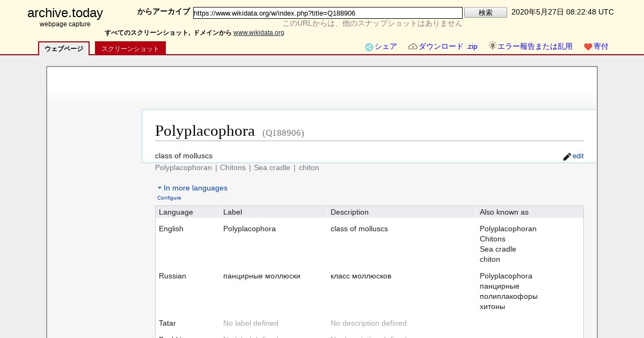Viewport: 644px width, 338px height.
Task: Click the Russian alias 'хитоны'
Action: [x=492, y=307]
